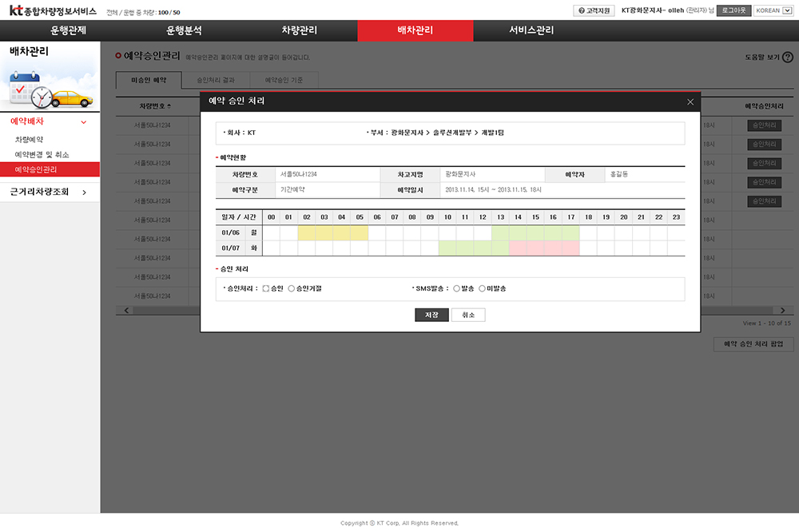The image size is (799, 532).
Task: Collapse the 예약배차 sidebar section
Action: pyautogui.click(x=84, y=122)
